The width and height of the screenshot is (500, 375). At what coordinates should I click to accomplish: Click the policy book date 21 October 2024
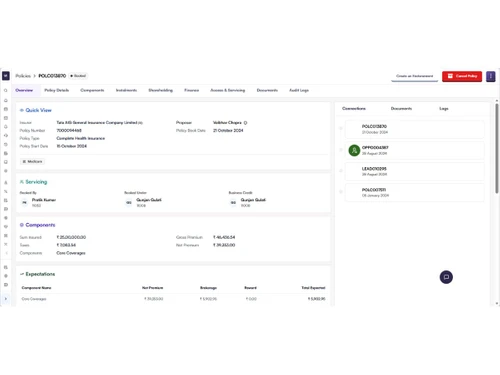click(x=228, y=131)
